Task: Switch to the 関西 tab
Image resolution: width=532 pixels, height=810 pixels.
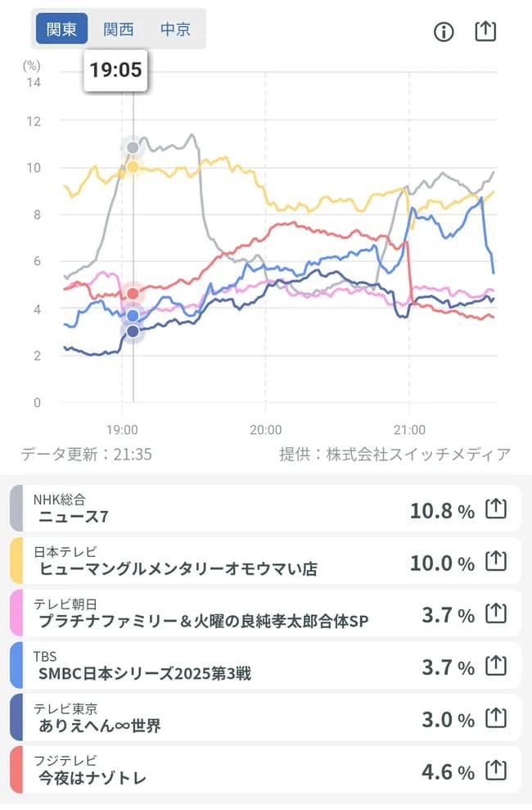Action: 117,29
